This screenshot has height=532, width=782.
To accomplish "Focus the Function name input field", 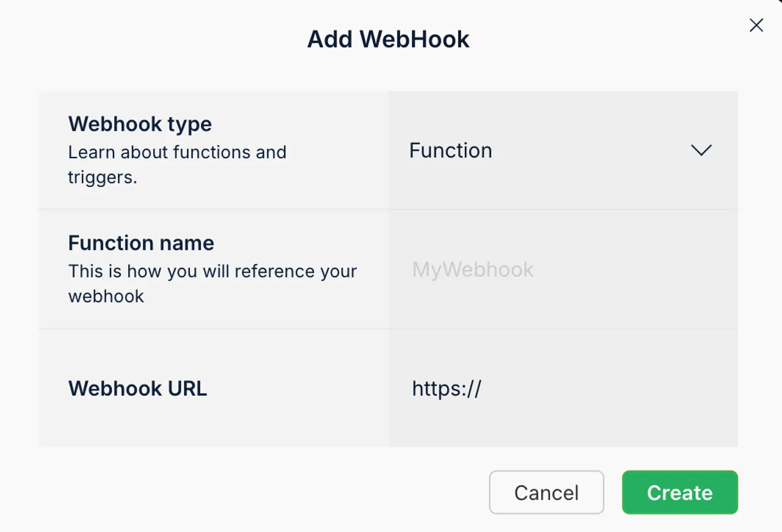I will click(x=562, y=269).
